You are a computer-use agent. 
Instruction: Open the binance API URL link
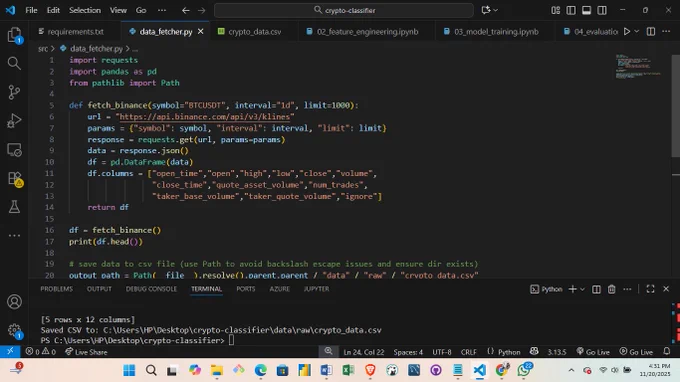pyautogui.click(x=204, y=117)
